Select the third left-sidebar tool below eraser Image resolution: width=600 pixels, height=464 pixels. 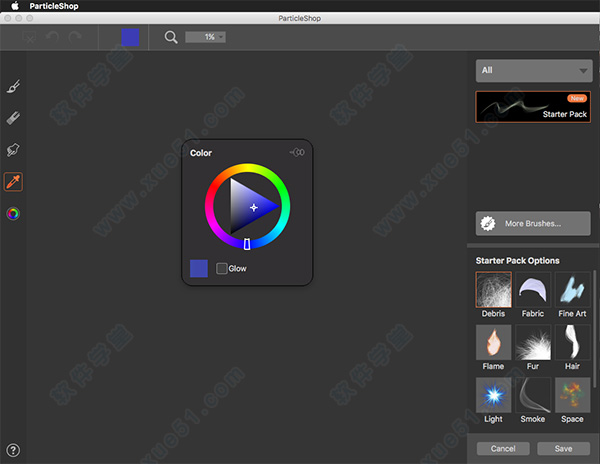pyautogui.click(x=13, y=150)
